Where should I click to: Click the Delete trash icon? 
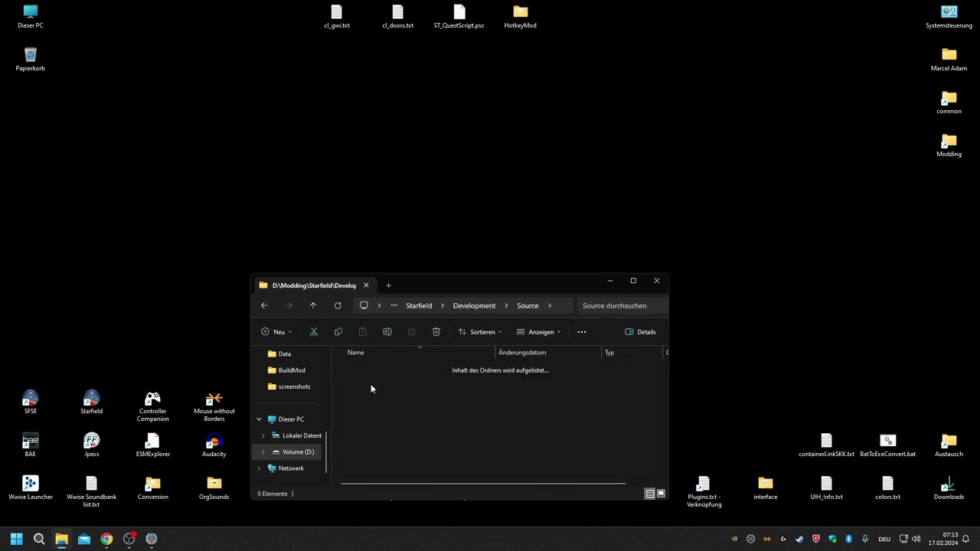click(436, 332)
